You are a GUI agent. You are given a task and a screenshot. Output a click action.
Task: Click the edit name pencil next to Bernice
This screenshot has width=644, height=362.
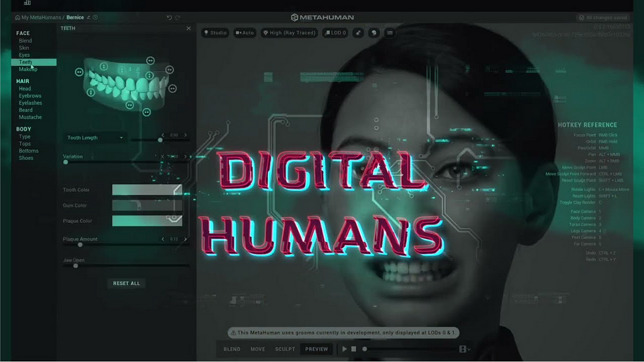tap(88, 18)
